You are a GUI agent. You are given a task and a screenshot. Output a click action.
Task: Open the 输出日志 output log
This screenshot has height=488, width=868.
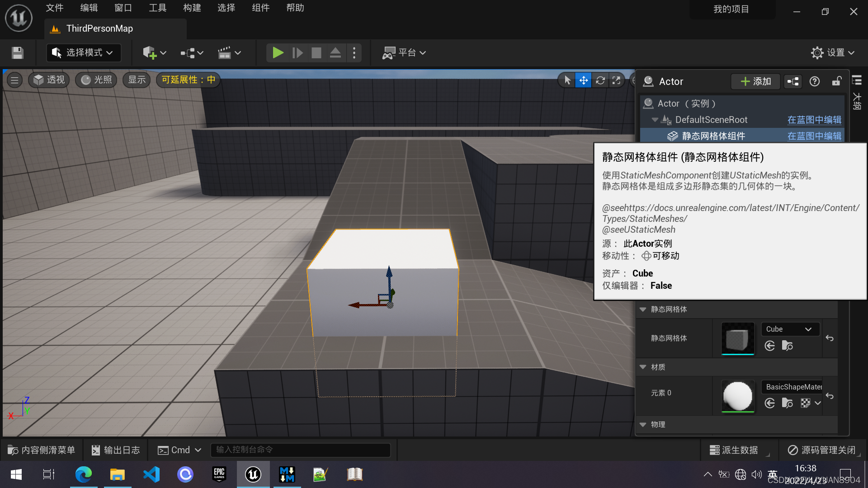[x=116, y=450]
